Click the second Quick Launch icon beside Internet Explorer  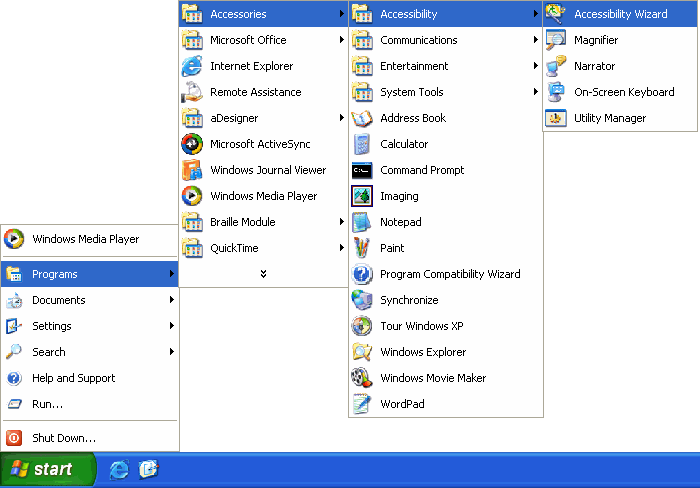tap(148, 470)
